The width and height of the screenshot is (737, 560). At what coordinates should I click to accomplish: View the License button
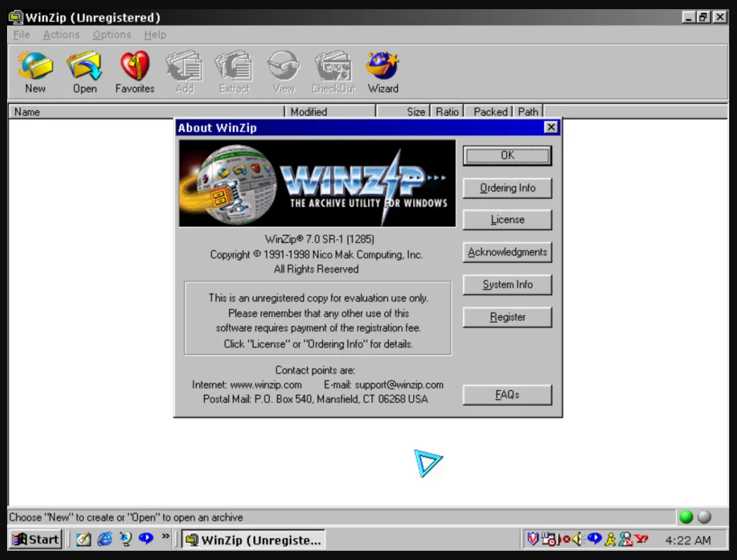507,219
